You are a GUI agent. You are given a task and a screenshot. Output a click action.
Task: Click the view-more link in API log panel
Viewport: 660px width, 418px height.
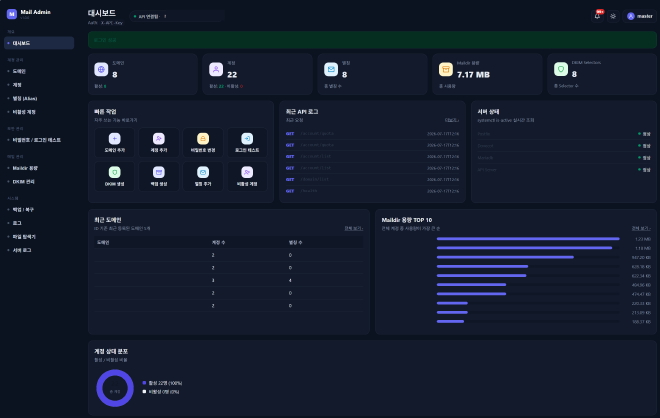(x=452, y=120)
